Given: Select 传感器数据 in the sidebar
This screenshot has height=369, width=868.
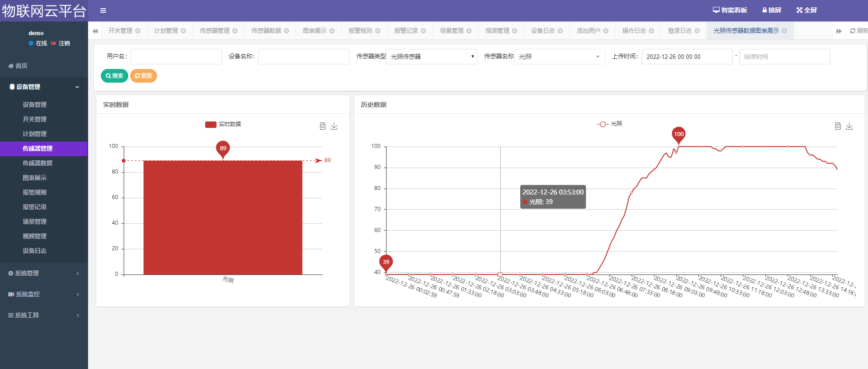Looking at the screenshot, I should [37, 163].
